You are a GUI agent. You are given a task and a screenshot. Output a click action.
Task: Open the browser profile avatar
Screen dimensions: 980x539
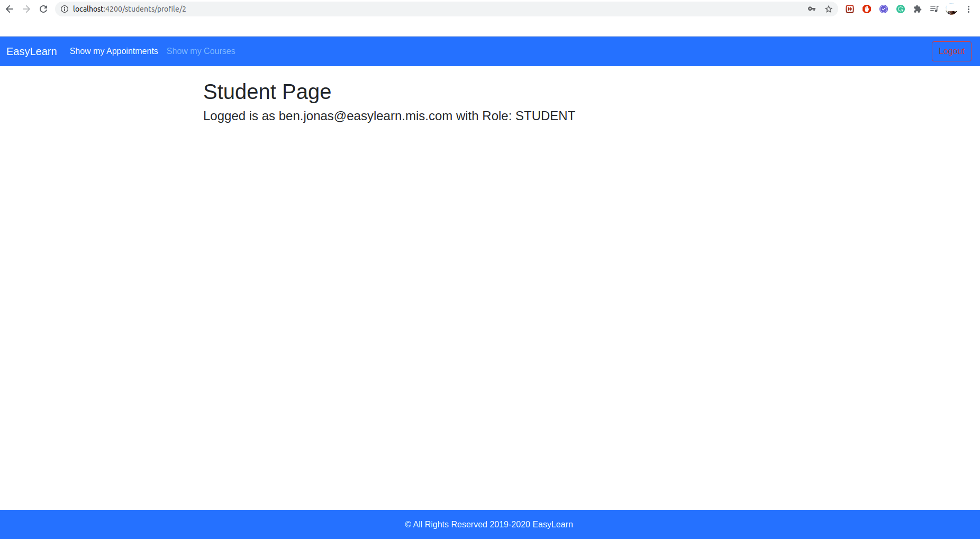951,9
